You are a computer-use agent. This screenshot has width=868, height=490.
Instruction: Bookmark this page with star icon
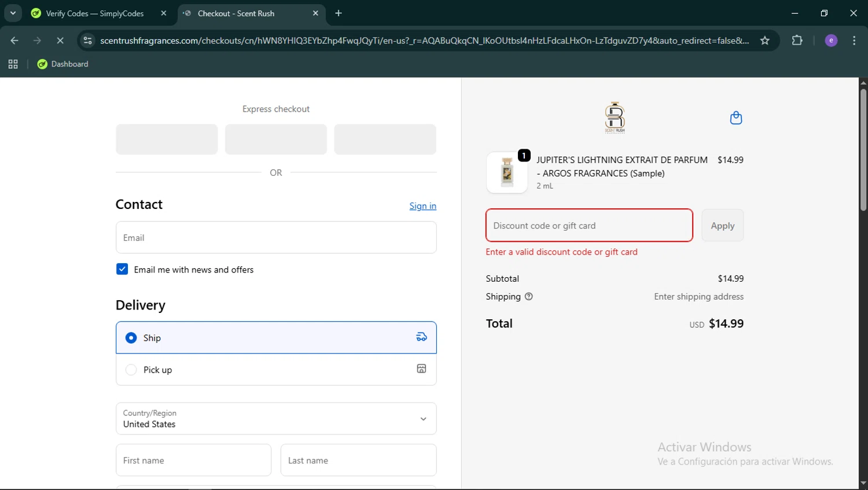click(x=765, y=40)
